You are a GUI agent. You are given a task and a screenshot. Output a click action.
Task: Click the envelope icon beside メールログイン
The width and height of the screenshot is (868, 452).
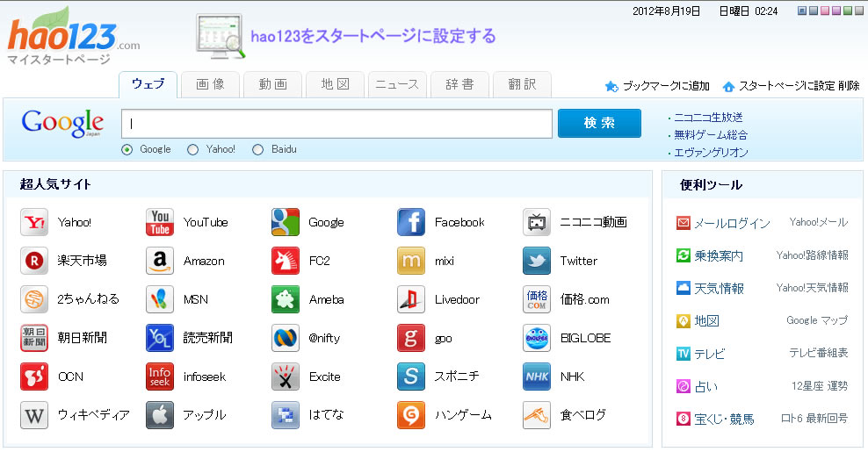click(684, 223)
